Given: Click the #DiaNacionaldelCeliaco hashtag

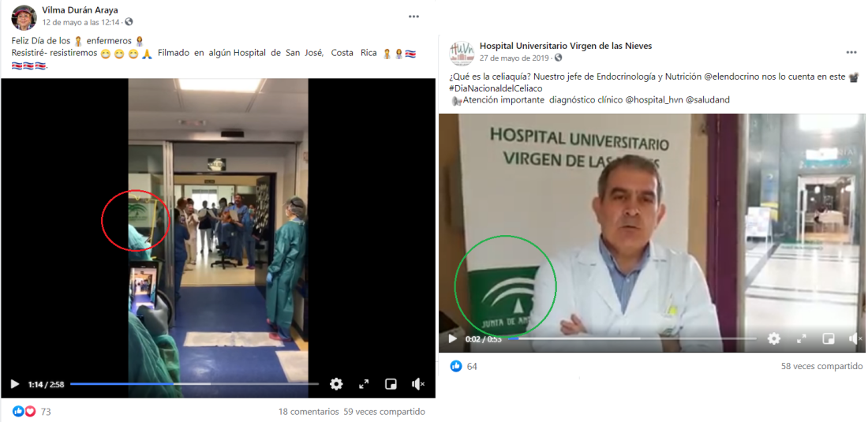Looking at the screenshot, I should coord(495,88).
